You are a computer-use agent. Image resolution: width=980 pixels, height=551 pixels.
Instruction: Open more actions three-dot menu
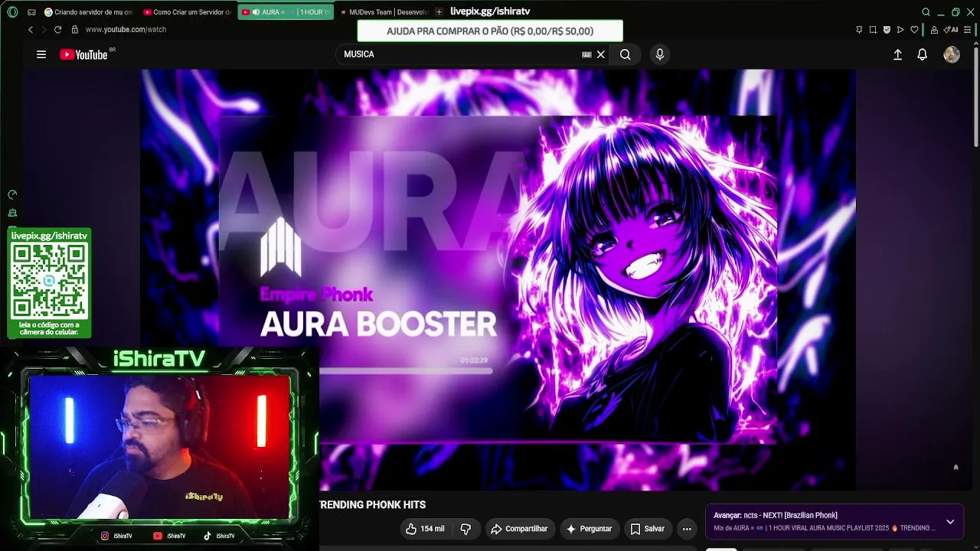687,529
